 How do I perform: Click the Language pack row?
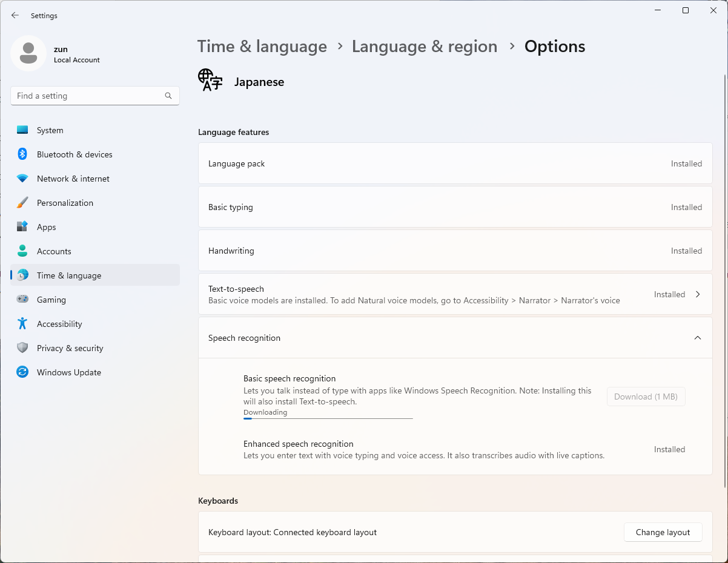click(x=455, y=163)
